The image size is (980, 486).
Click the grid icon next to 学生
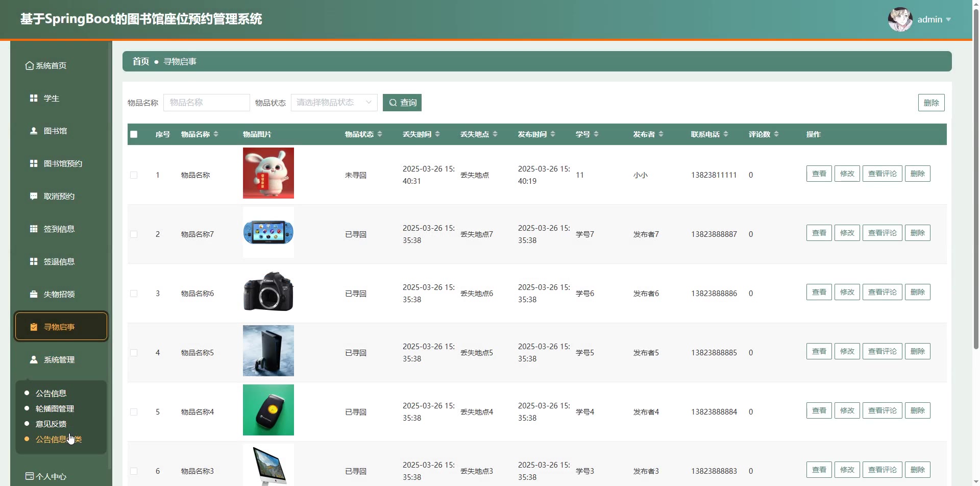pos(34,98)
